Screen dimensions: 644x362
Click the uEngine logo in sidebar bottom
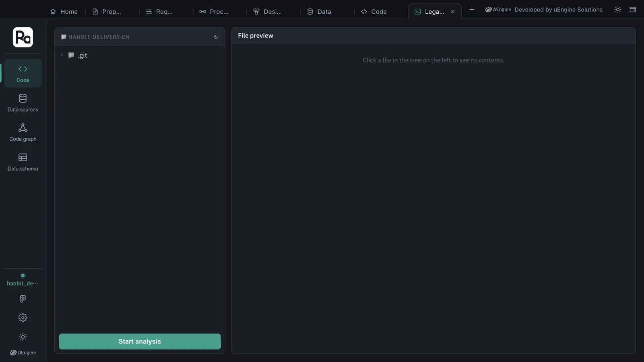tap(23, 353)
